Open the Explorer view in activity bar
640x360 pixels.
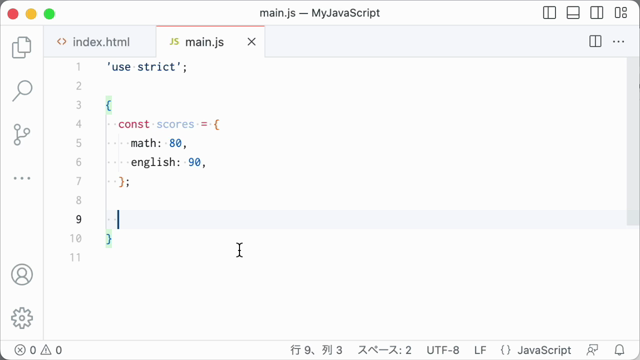(x=22, y=47)
